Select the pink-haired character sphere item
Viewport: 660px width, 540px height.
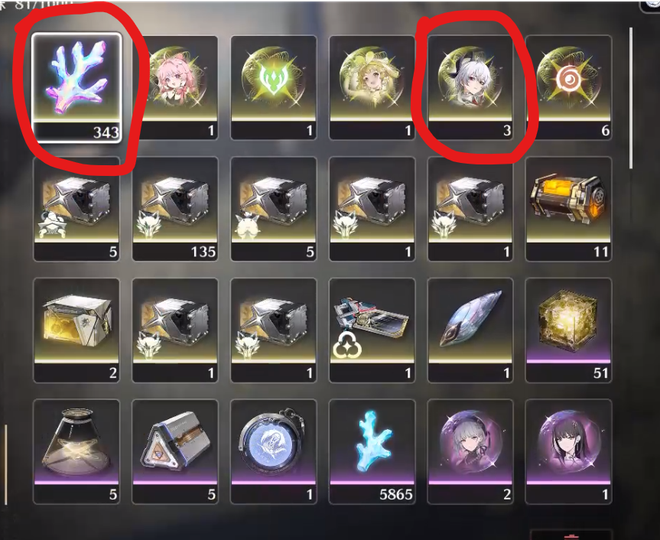click(175, 88)
